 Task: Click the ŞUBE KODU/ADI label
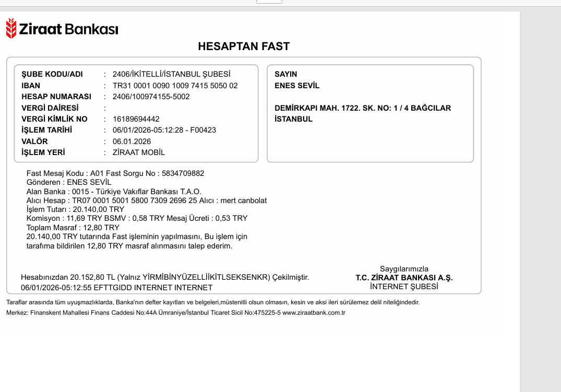pos(52,74)
